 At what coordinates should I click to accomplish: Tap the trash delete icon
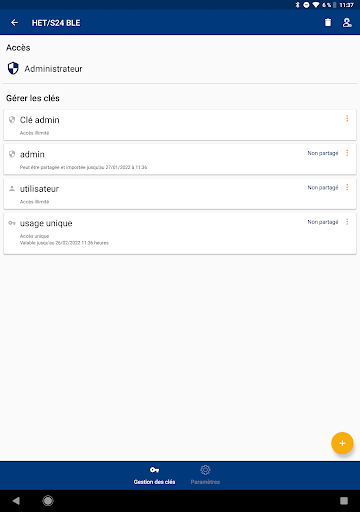[x=328, y=22]
